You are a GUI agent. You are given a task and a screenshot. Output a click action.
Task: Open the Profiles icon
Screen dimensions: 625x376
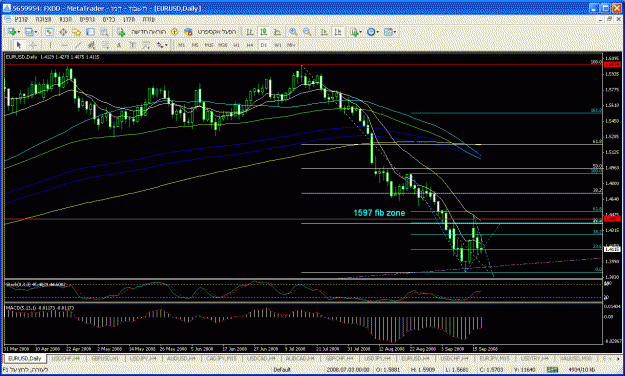coord(29,32)
